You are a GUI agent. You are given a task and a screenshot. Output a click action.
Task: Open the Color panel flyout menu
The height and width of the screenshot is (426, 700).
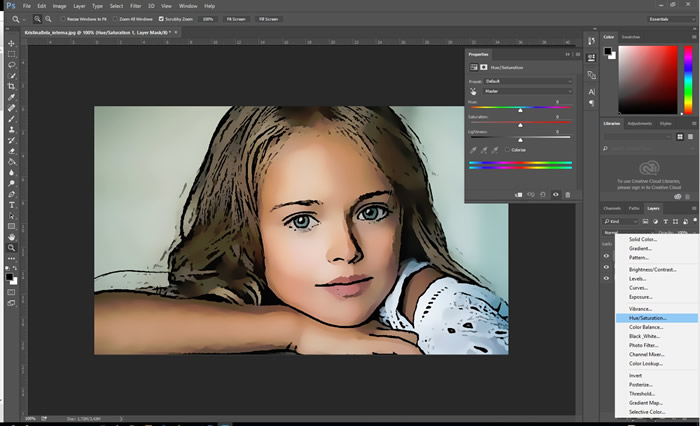pos(694,37)
